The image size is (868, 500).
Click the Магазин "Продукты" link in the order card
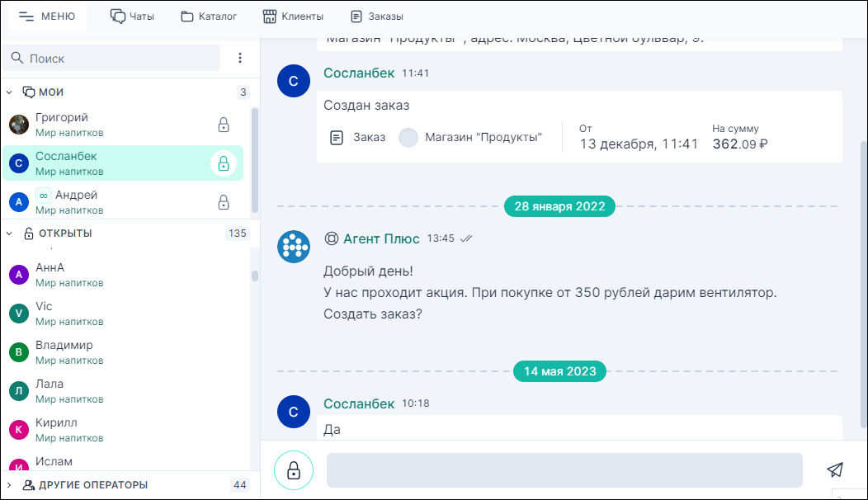[x=483, y=137]
